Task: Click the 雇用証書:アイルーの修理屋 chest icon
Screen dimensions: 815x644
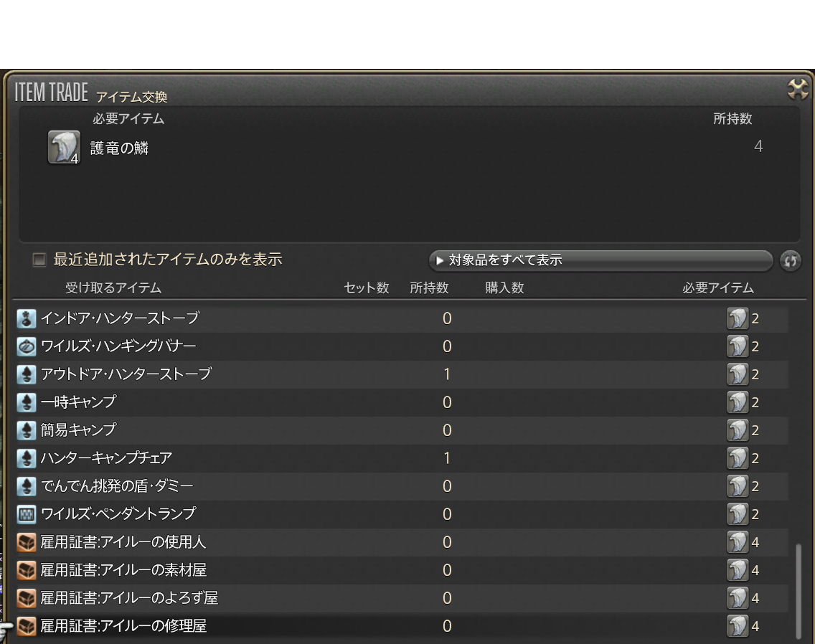Action: [x=27, y=626]
